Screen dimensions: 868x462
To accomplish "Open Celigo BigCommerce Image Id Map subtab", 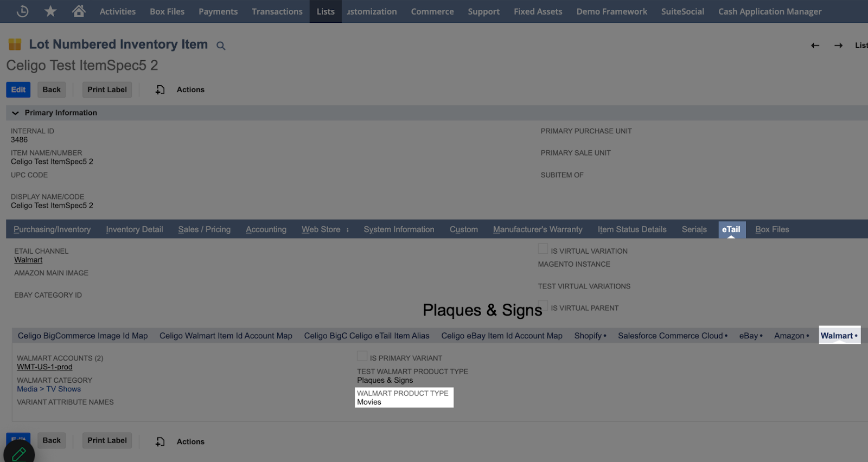I will pyautogui.click(x=82, y=336).
